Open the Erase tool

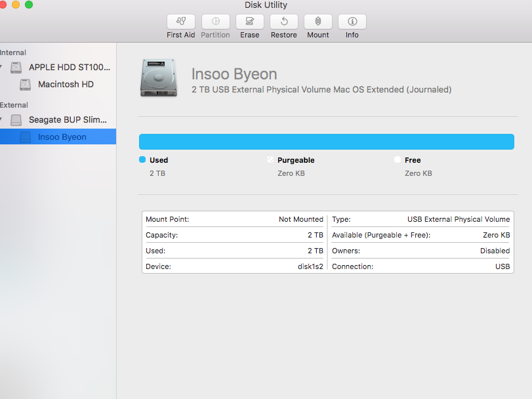(x=250, y=22)
